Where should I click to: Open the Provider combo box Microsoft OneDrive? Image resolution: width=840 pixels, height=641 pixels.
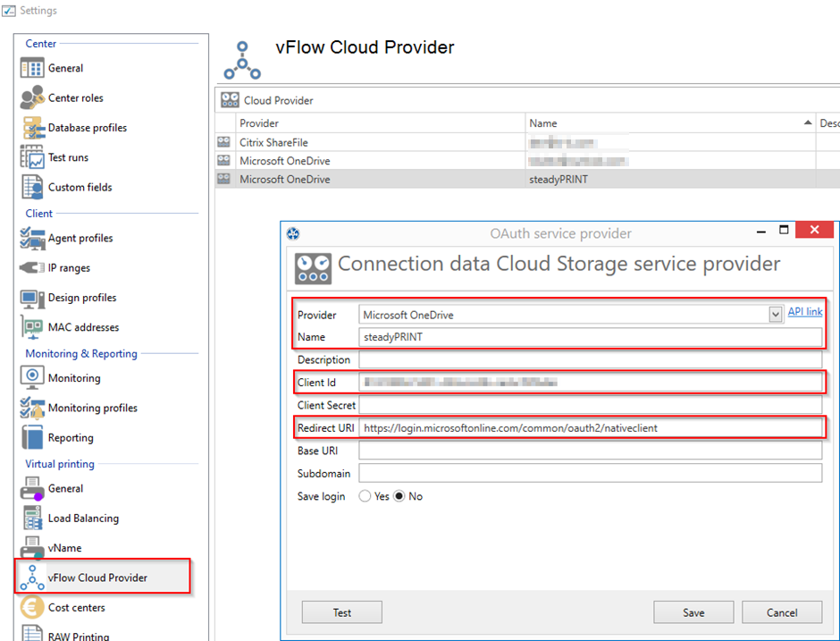coord(570,315)
